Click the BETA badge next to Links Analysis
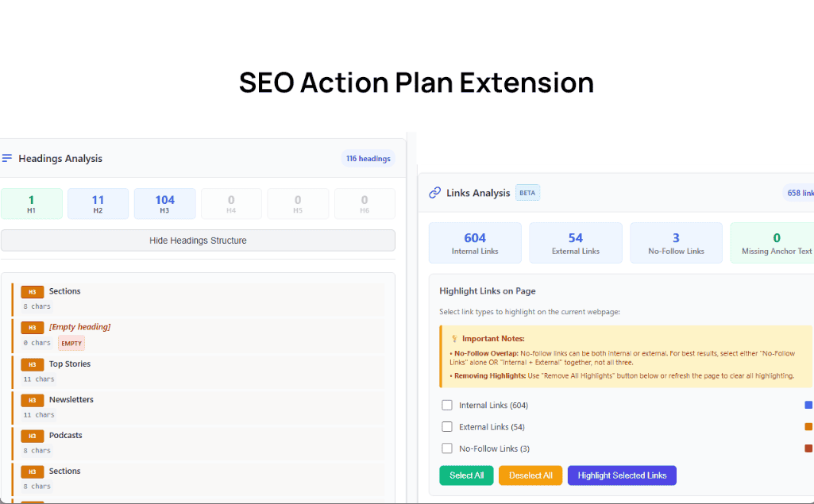Image resolution: width=814 pixels, height=504 pixels. coord(527,192)
